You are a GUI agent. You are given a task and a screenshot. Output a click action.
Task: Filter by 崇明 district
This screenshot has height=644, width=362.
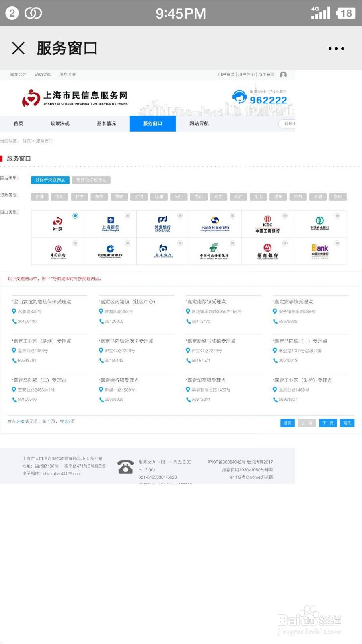[338, 197]
